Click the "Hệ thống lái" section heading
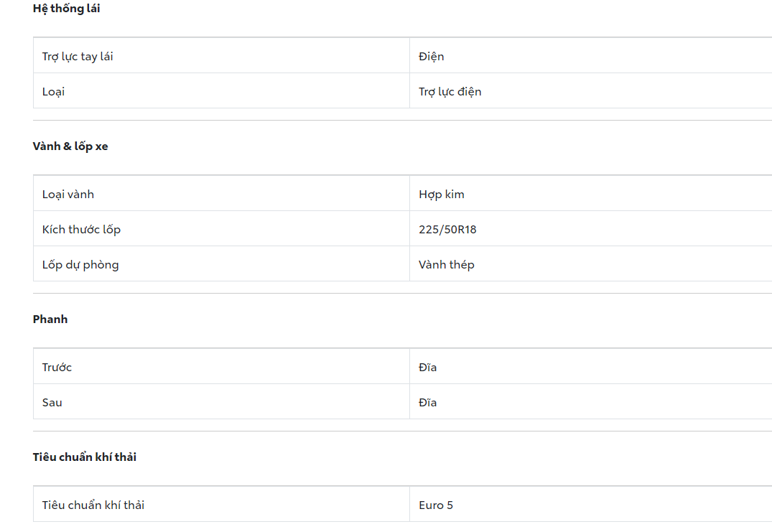Screen dimensions: 772x532 click(x=66, y=9)
